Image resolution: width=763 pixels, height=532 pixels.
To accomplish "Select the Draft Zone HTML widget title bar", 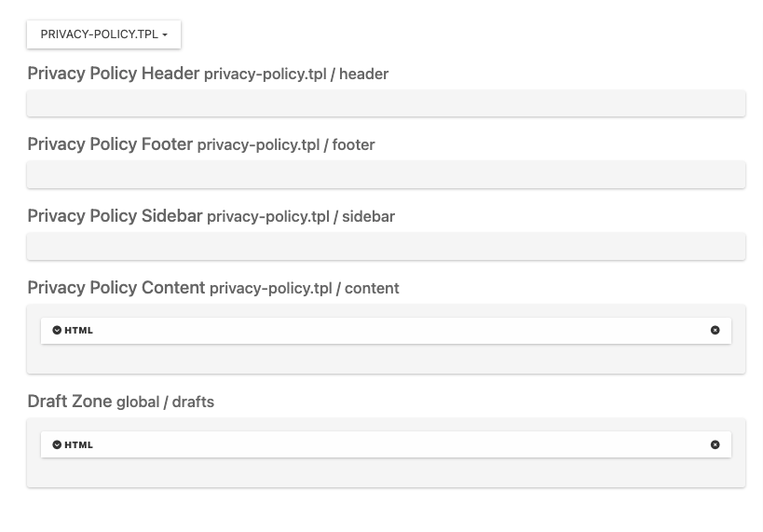I will pos(386,445).
